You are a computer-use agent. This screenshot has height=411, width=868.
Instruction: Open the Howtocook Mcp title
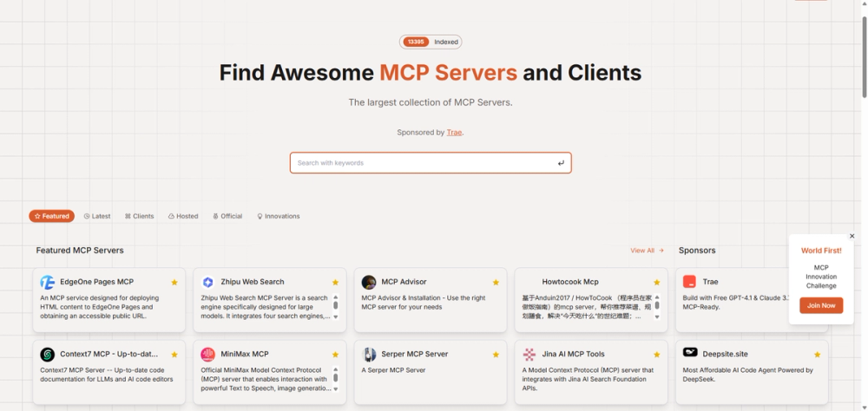[570, 282]
